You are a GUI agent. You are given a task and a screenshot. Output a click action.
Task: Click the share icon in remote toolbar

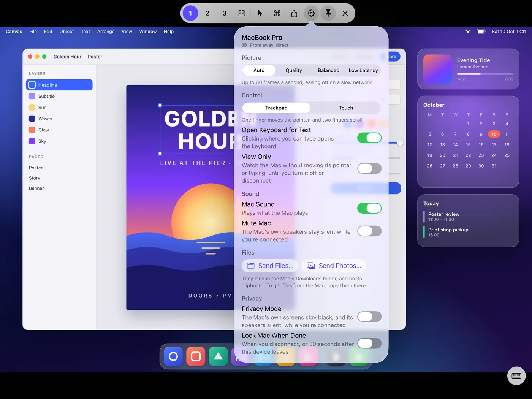click(294, 13)
